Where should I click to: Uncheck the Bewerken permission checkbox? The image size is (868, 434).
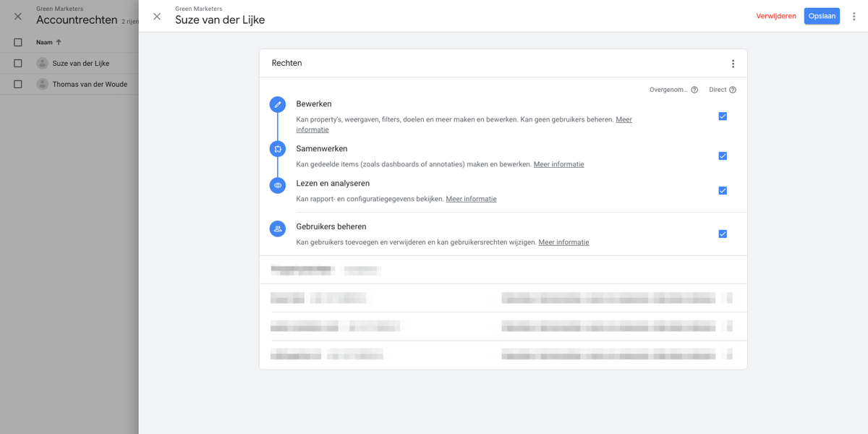click(723, 116)
